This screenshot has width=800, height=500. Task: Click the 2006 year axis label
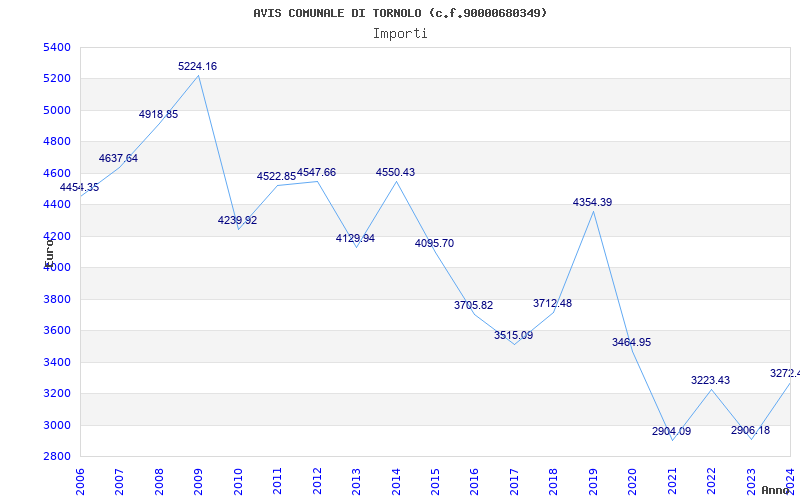80,482
